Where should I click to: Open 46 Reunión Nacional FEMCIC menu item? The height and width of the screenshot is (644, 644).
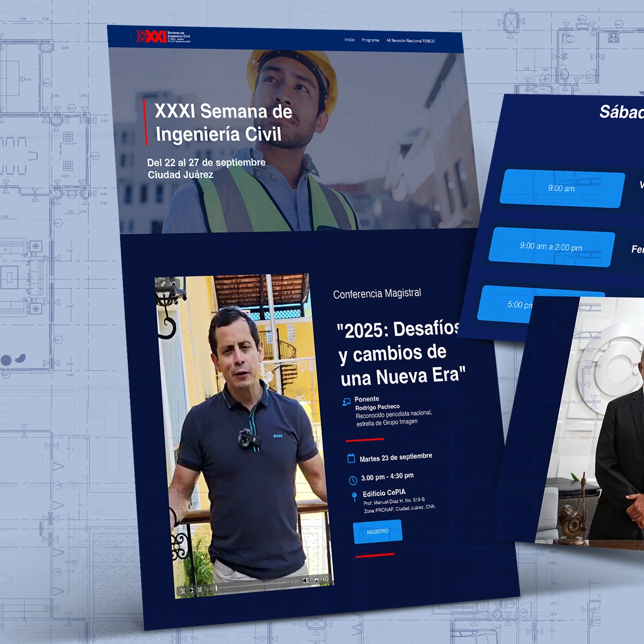coord(411,41)
